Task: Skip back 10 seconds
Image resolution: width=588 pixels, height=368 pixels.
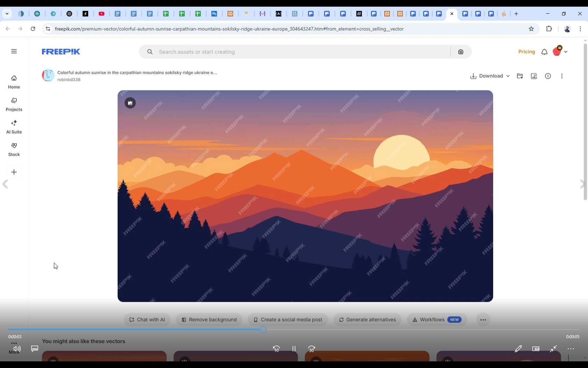Action: (276, 349)
